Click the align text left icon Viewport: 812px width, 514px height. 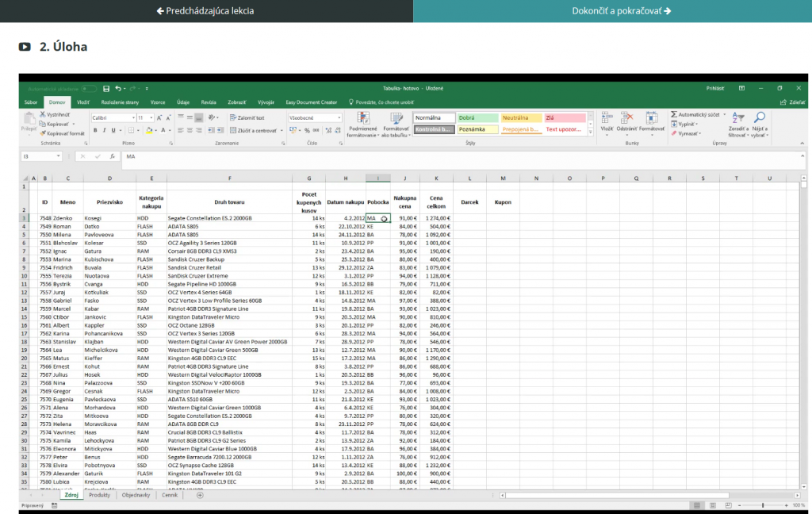tap(180, 131)
